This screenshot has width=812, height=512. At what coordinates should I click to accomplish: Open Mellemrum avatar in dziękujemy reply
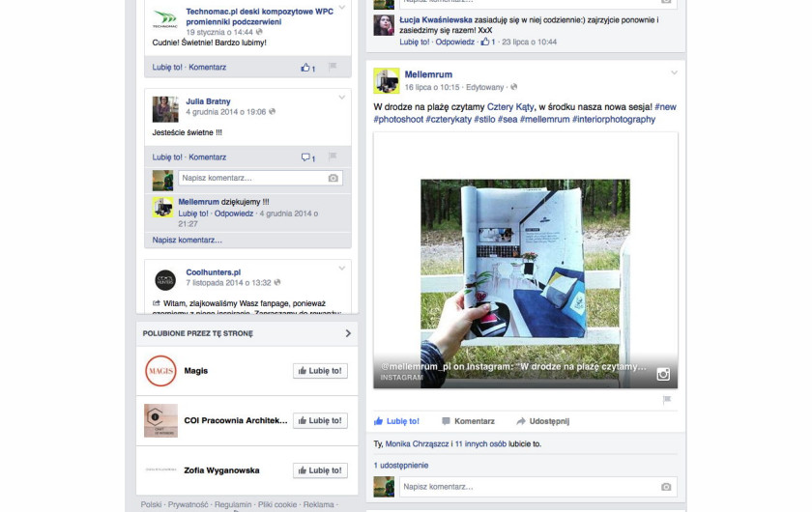[x=162, y=207]
